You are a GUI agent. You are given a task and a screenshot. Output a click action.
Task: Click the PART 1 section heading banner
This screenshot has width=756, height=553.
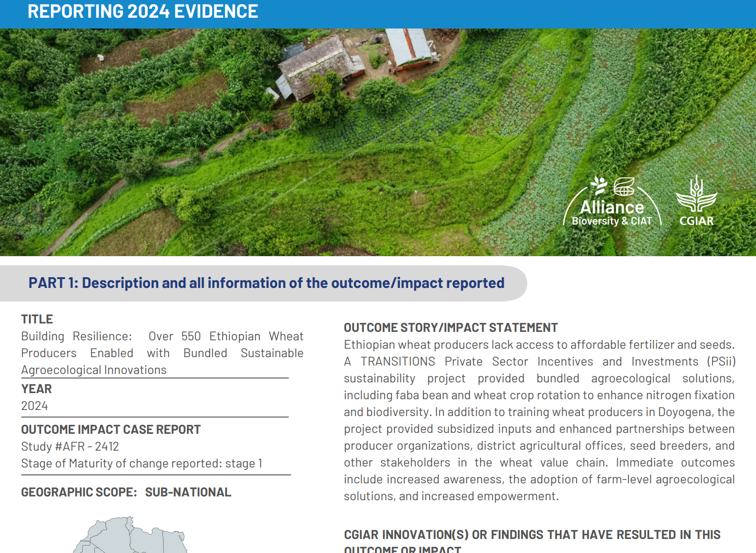coord(266,283)
